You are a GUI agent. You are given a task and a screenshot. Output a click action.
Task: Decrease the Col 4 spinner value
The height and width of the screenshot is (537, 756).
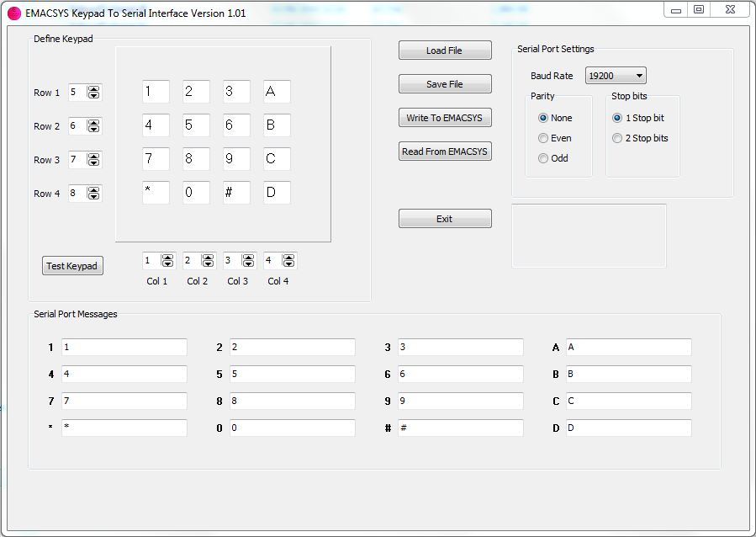pos(288,264)
